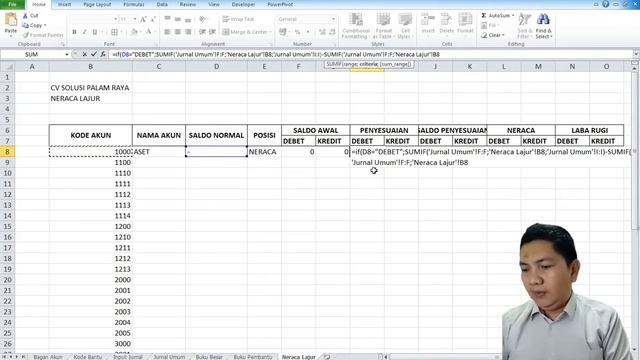Click the Insert Worksheet tab icon
The width and height of the screenshot is (640, 360).
(327, 357)
